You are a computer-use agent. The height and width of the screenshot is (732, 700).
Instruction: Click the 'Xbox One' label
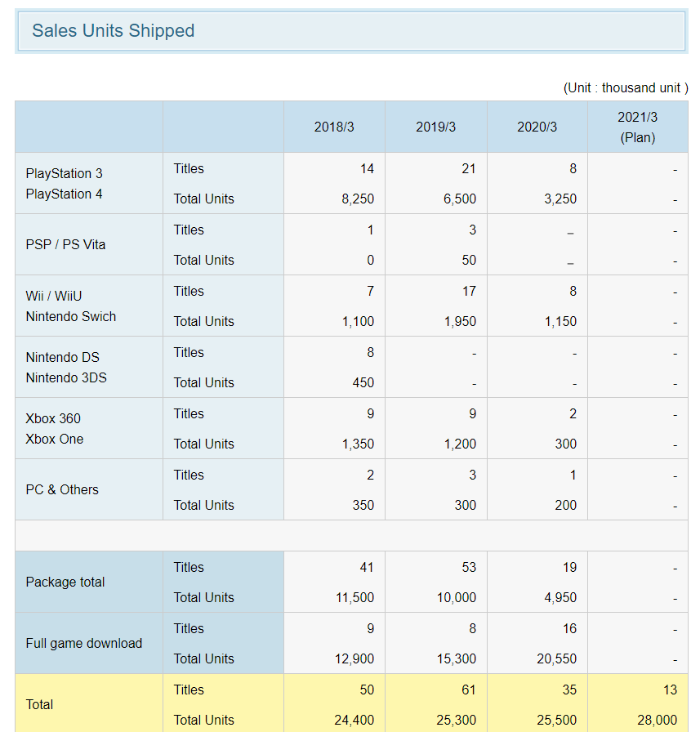[x=55, y=440]
